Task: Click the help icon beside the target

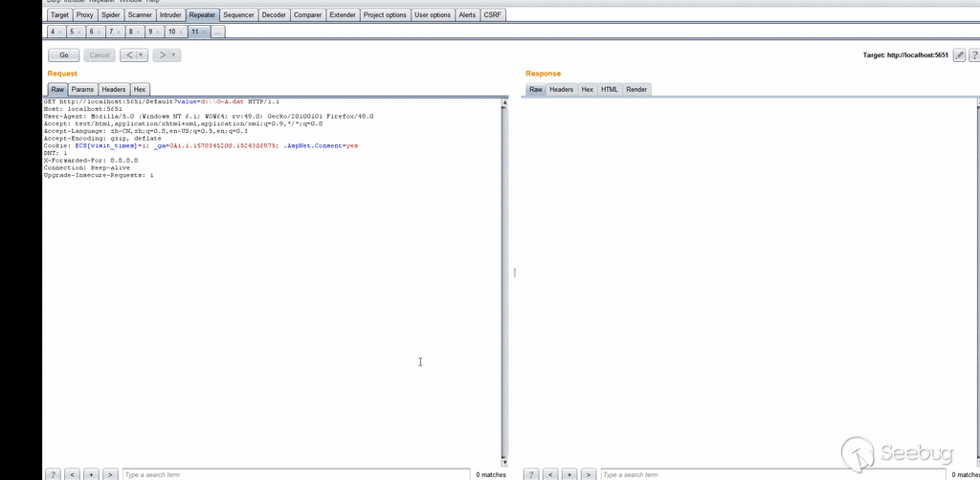Action: click(974, 55)
